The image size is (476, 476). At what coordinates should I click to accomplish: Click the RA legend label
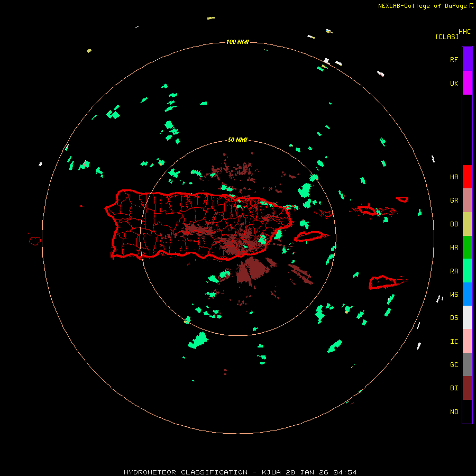pos(454,271)
